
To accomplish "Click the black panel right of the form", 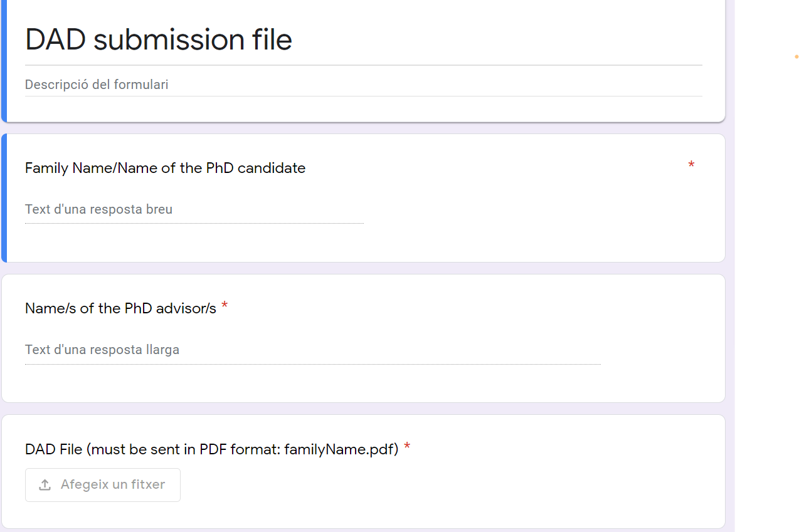I will (765, 282).
